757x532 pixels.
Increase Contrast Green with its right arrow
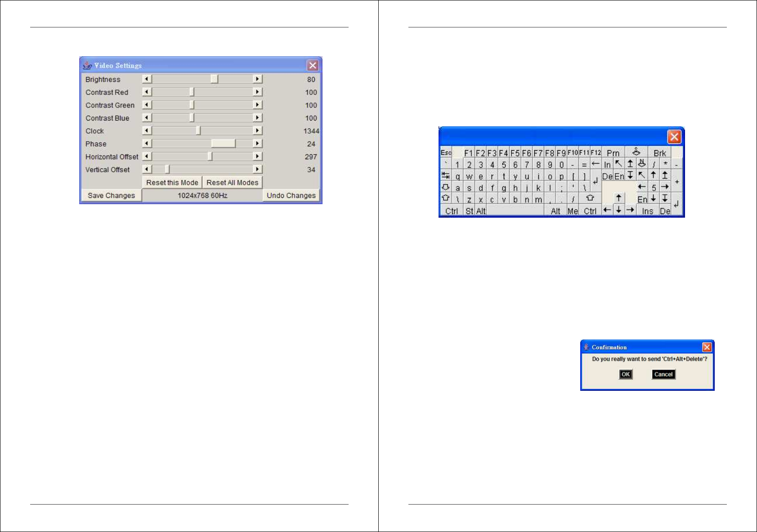pyautogui.click(x=257, y=105)
